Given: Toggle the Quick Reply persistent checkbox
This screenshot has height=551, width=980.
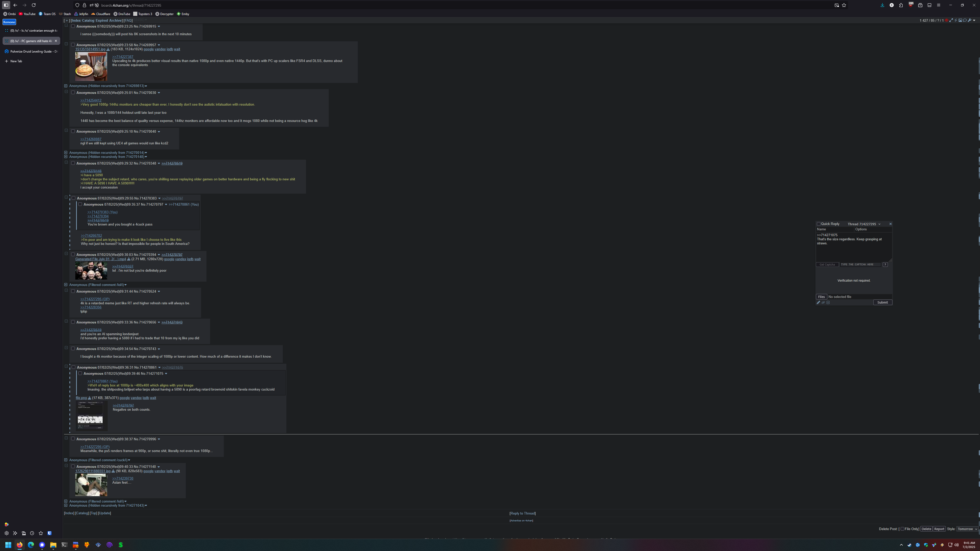Looking at the screenshot, I should tap(819, 224).
